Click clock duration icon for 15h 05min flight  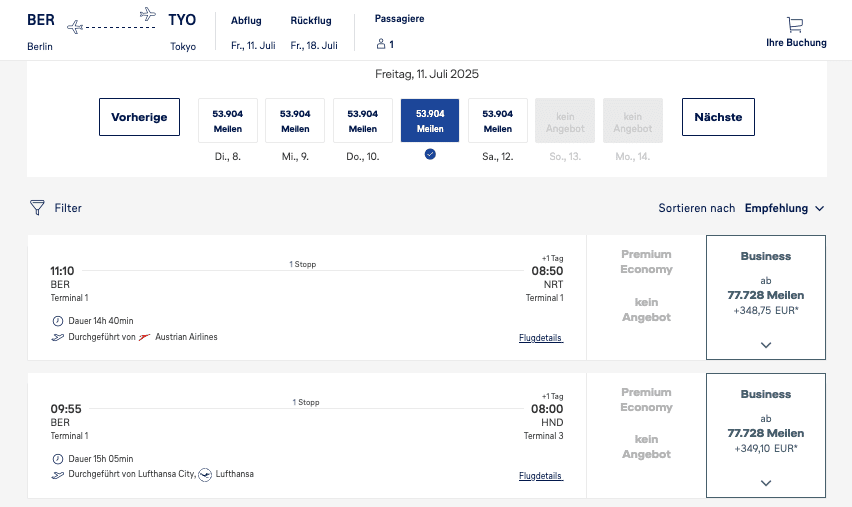[x=57, y=459]
